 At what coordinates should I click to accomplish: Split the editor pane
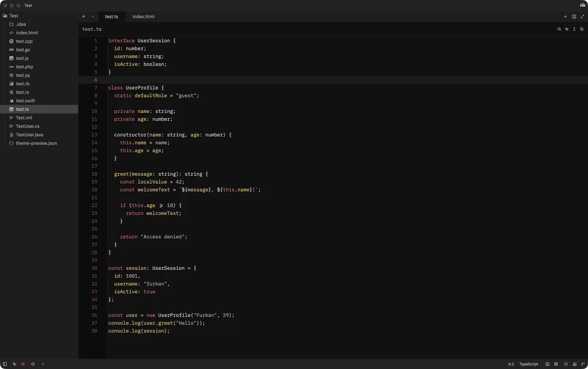click(x=574, y=16)
